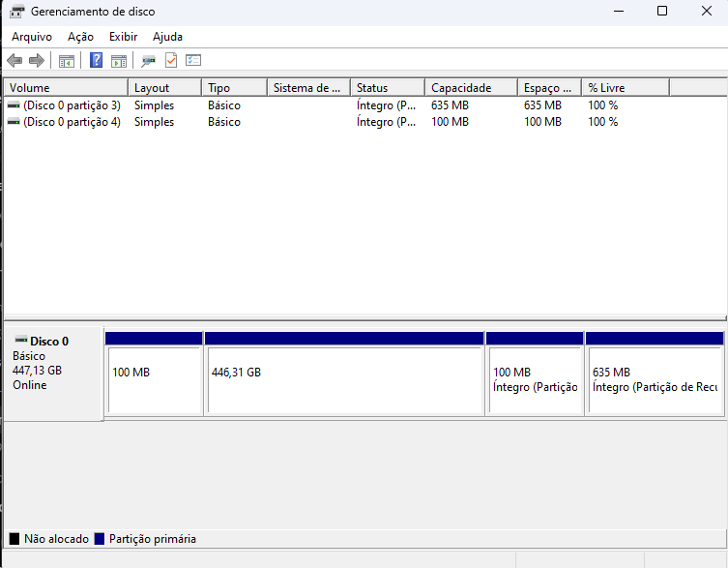Select the 635 MB recovery partition block
728x568 pixels.
click(655, 374)
